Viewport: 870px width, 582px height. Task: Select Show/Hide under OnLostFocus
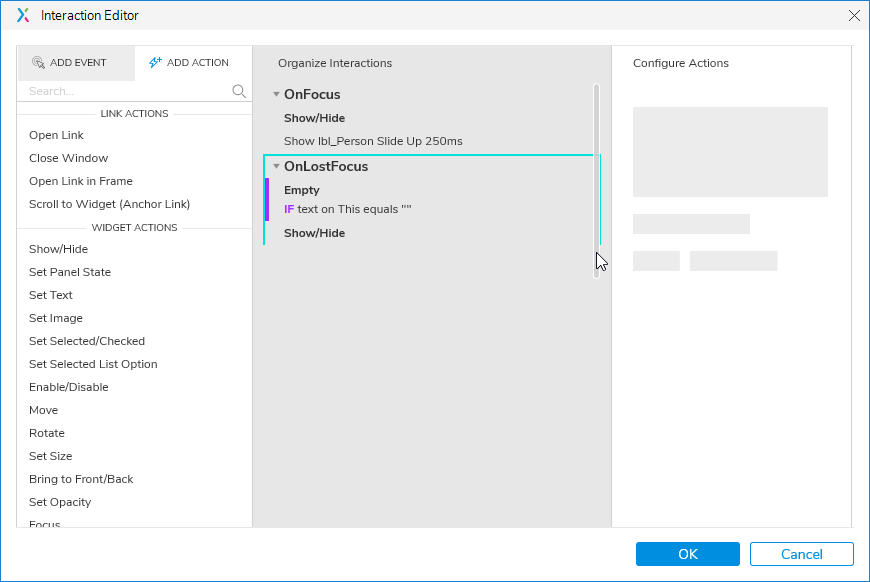tap(314, 233)
